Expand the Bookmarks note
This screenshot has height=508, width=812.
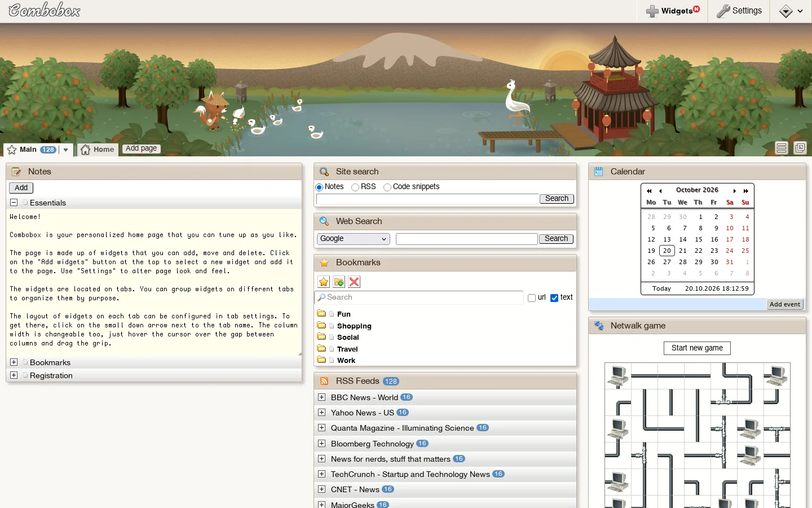click(x=14, y=362)
